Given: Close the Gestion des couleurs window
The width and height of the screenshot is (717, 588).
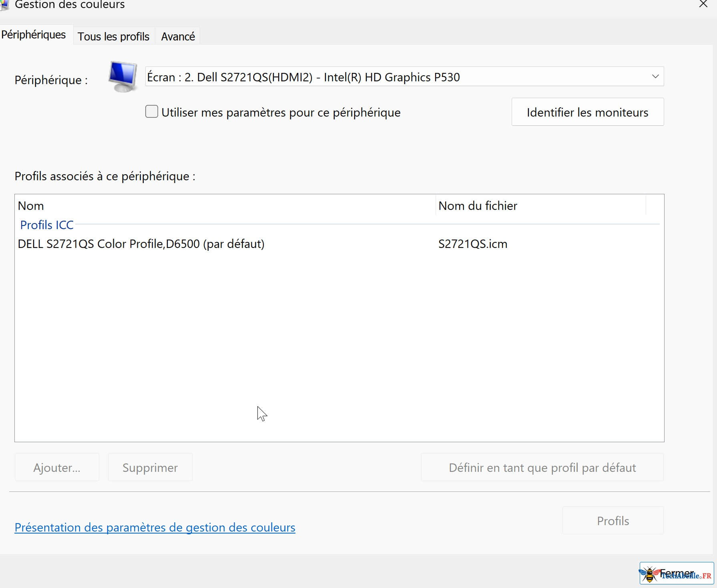Looking at the screenshot, I should pyautogui.click(x=703, y=4).
